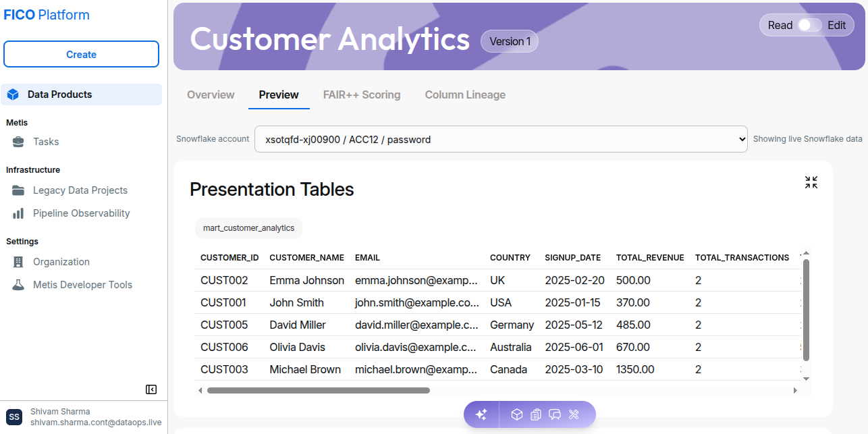Select the mart_customer_analytics table chip
The height and width of the screenshot is (434, 868).
pyautogui.click(x=248, y=228)
